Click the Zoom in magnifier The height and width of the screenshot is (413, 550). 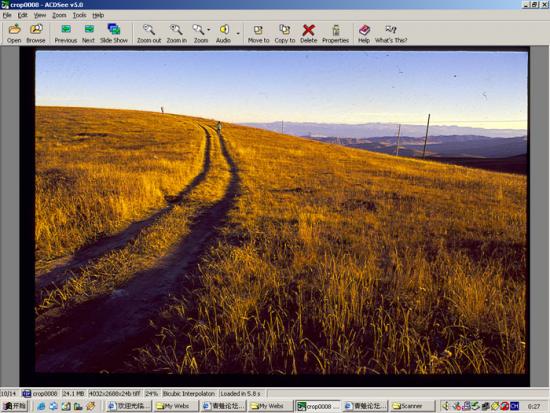pyautogui.click(x=176, y=33)
